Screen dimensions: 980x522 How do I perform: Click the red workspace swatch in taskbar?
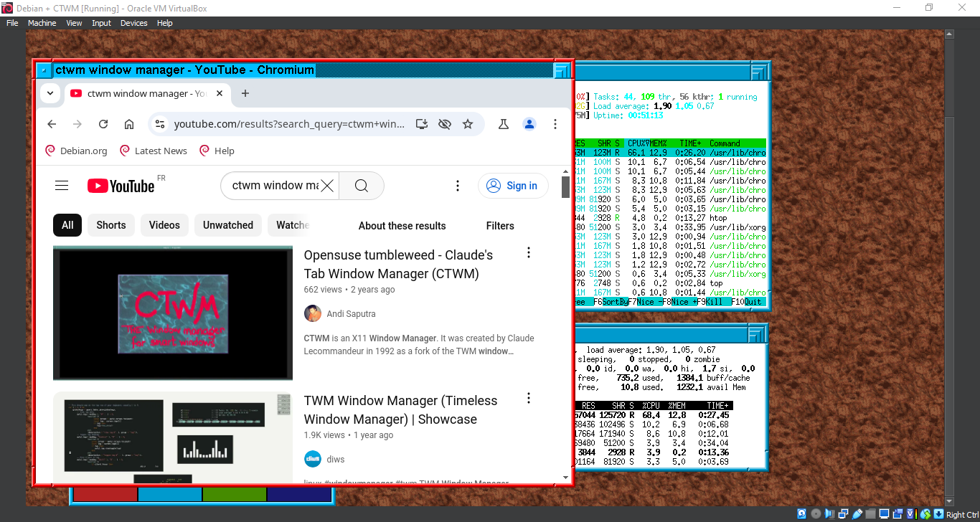[104, 494]
